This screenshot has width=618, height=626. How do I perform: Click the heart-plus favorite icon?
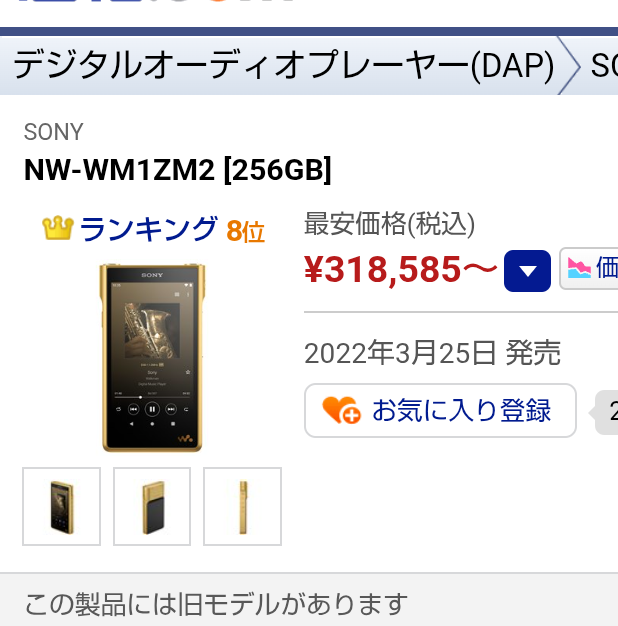click(342, 410)
